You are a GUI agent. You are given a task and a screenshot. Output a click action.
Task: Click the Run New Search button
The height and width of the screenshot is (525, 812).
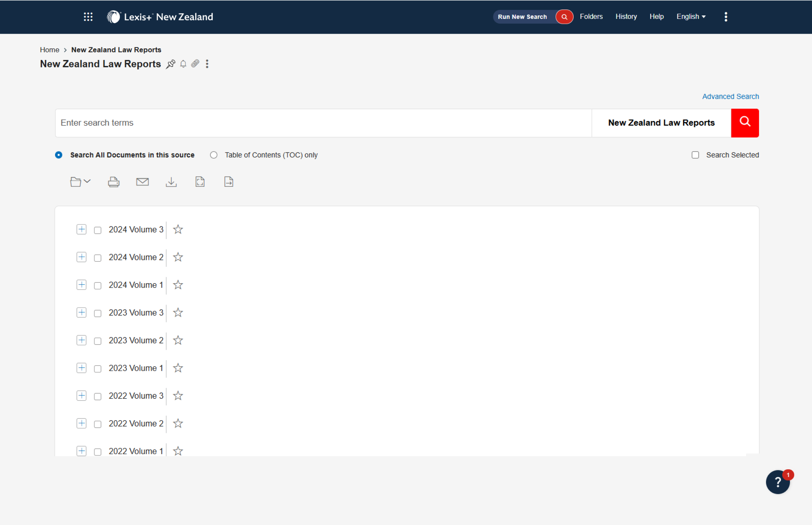522,17
